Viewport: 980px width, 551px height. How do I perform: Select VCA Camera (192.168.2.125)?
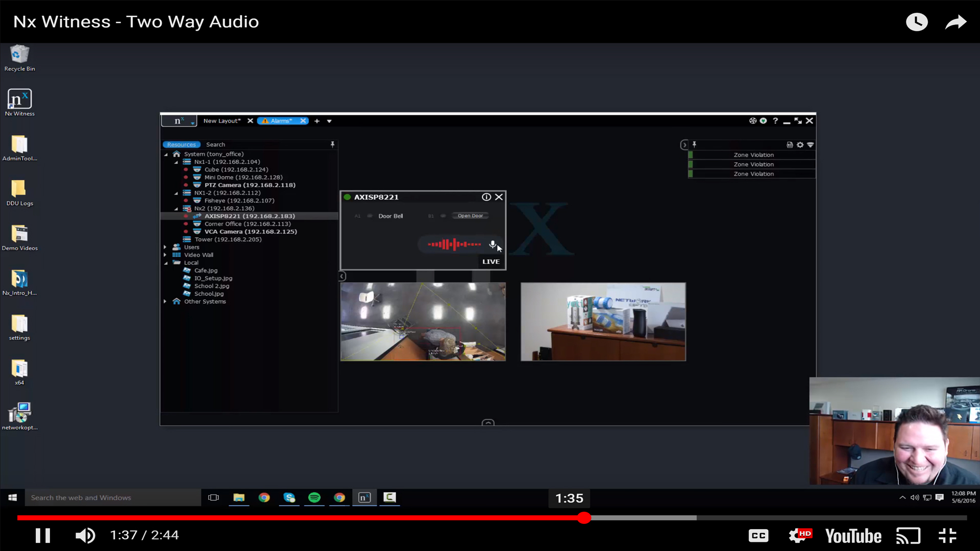tap(251, 232)
